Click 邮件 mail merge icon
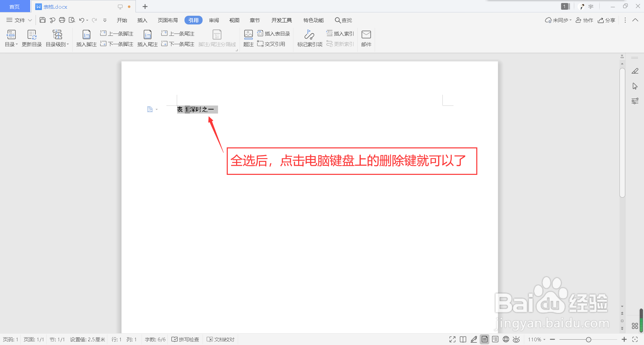 (366, 38)
